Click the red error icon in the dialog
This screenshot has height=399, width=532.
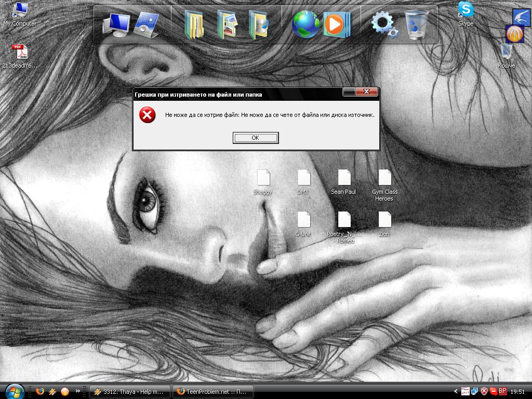point(147,115)
